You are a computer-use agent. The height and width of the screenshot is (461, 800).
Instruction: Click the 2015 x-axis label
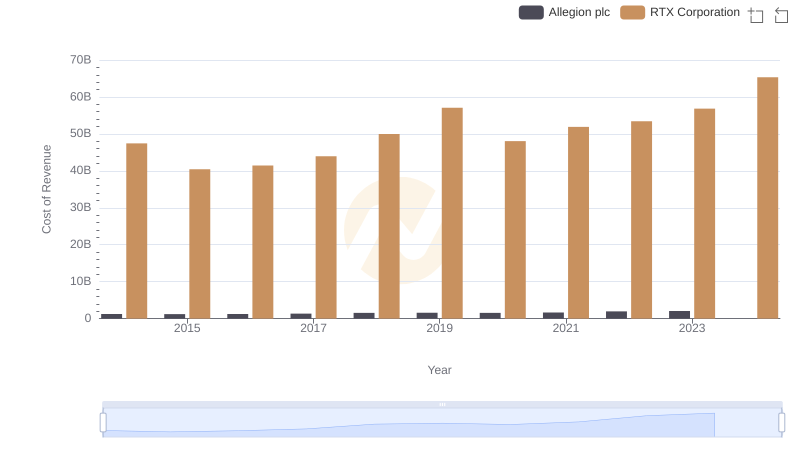pyautogui.click(x=187, y=328)
